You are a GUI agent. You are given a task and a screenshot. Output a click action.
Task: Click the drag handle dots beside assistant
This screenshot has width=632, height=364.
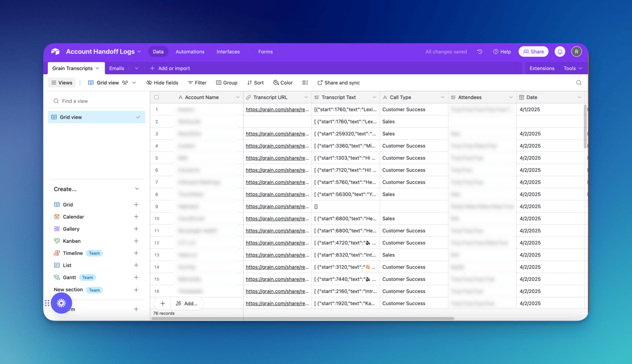47,303
